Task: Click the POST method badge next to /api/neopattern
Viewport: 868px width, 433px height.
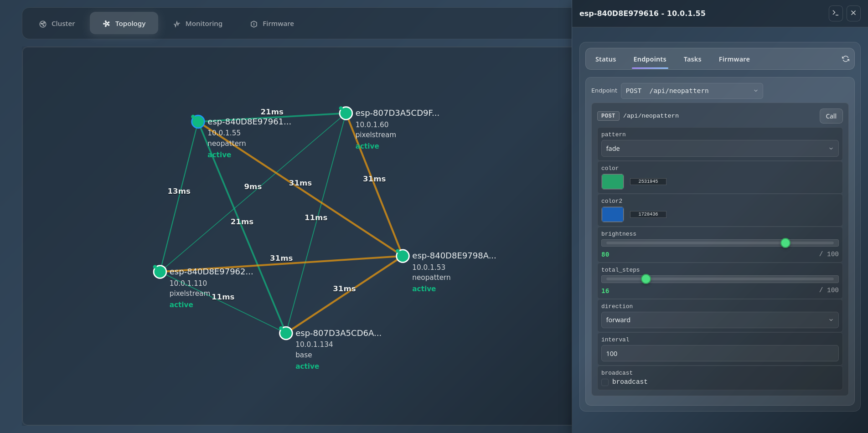Action: point(608,116)
